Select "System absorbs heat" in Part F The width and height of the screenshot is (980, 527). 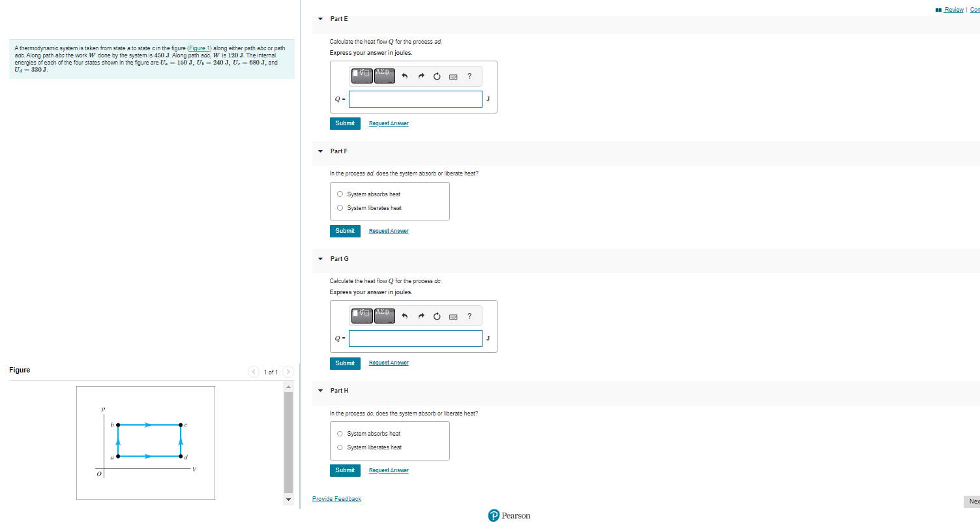[x=340, y=194]
